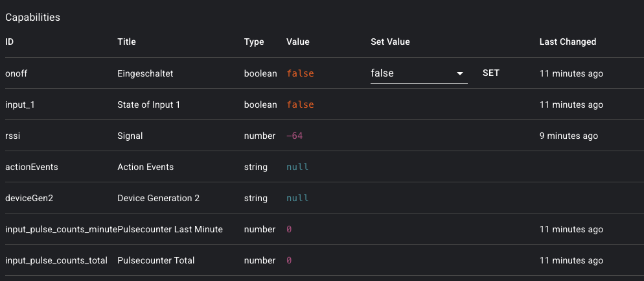
Task: Click the Pulsecounter Total title cell
Action: [x=155, y=260]
